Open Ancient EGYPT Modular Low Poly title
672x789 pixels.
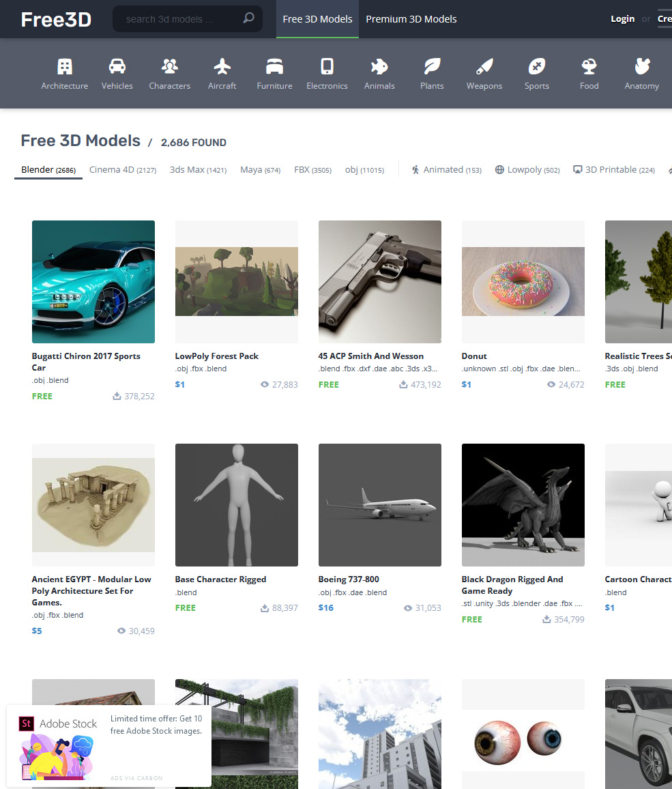pos(91,591)
